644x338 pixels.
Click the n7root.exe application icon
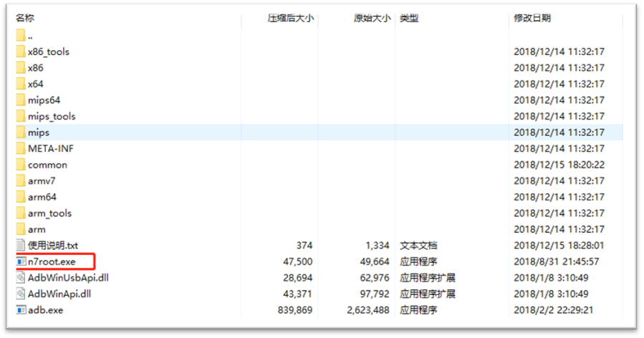(21, 261)
